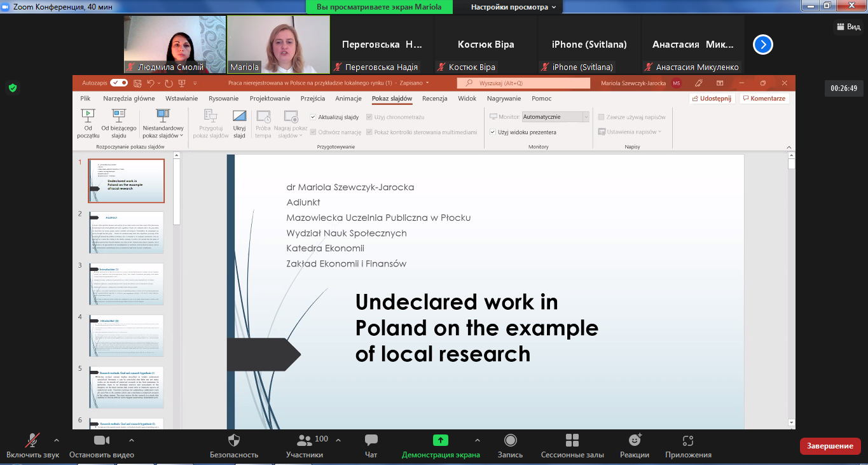Click Людмила Смолій video thumbnail
Screen dimensions: 868x465
(175, 45)
